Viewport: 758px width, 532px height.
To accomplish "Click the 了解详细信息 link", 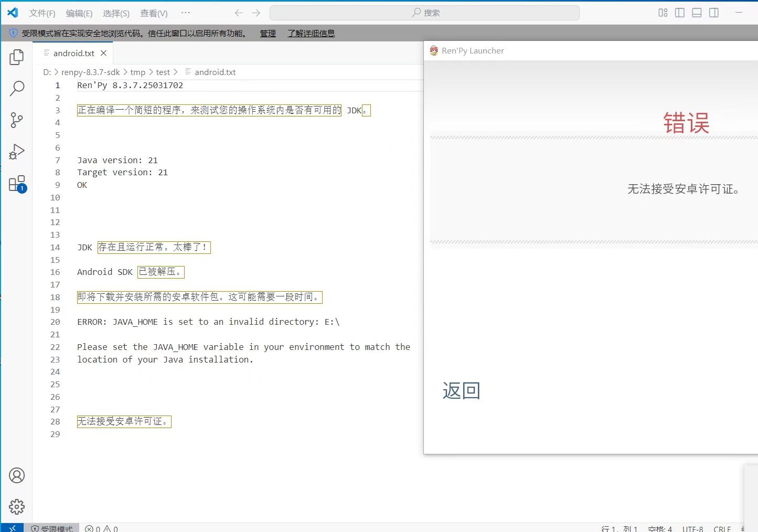I will tap(311, 33).
